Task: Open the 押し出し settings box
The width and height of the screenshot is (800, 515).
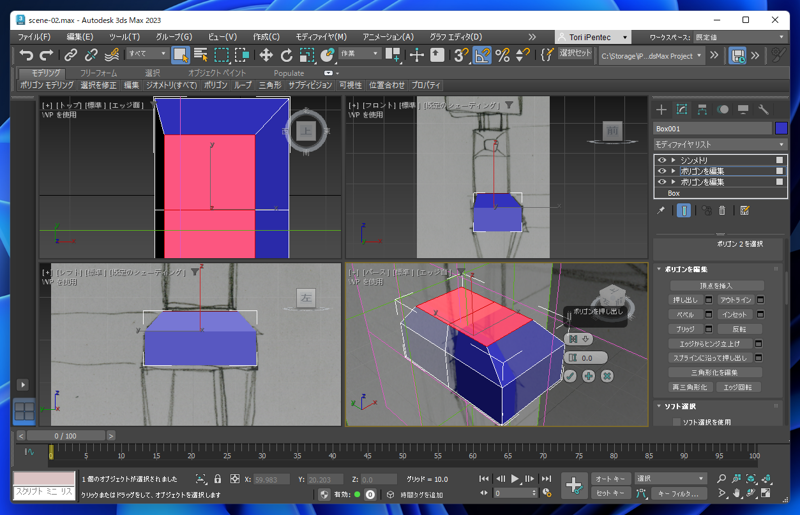Action: click(x=709, y=300)
